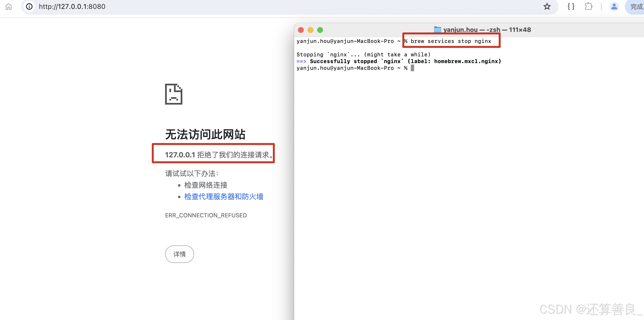
Task: Click the Successfully stopped nginx output line
Action: click(x=399, y=61)
